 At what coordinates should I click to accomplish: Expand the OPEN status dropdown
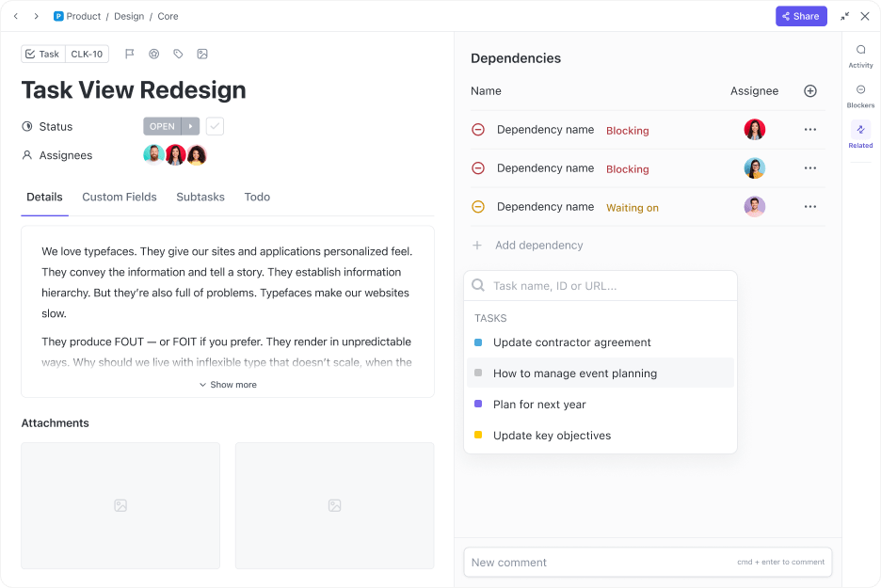coord(188,126)
